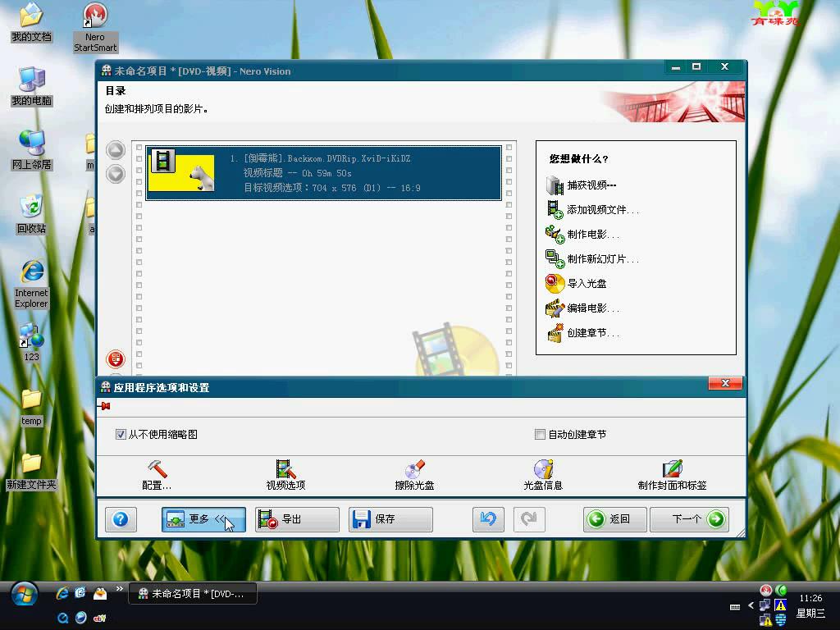Click the red pushpin in options panel

click(x=104, y=406)
